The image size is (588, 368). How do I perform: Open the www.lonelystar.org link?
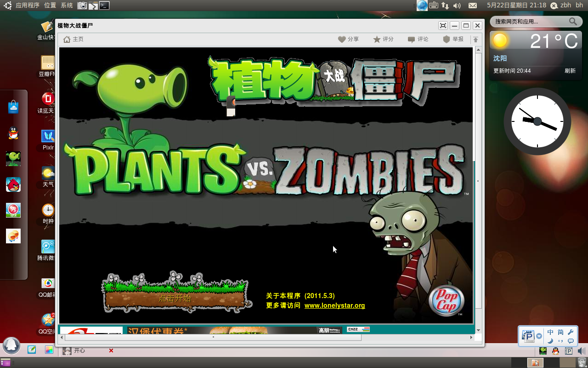click(334, 305)
